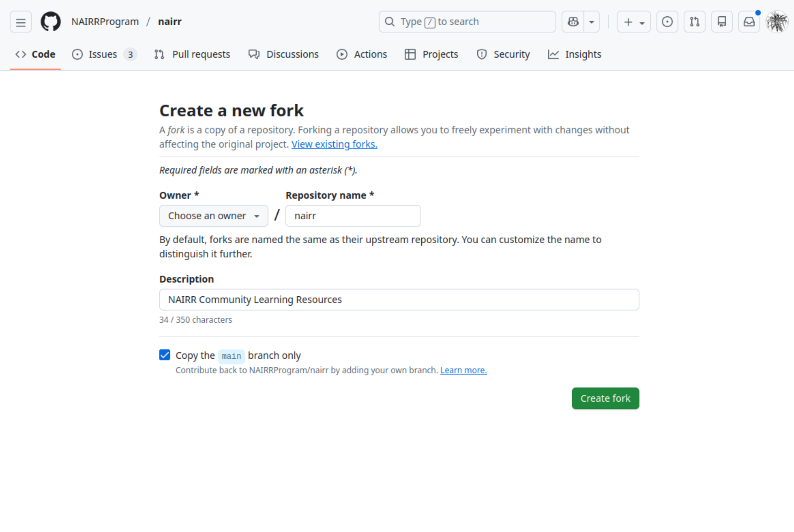Image resolution: width=794 pixels, height=532 pixels.
Task: Toggle 'Copy the main branch only' checkbox
Action: (x=165, y=355)
